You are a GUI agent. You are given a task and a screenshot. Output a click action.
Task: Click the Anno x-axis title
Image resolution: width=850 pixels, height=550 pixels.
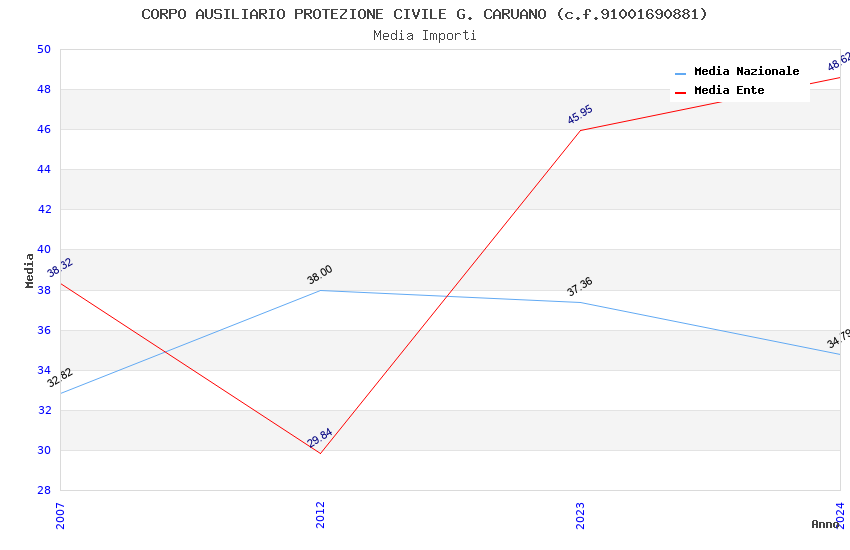[x=825, y=524]
